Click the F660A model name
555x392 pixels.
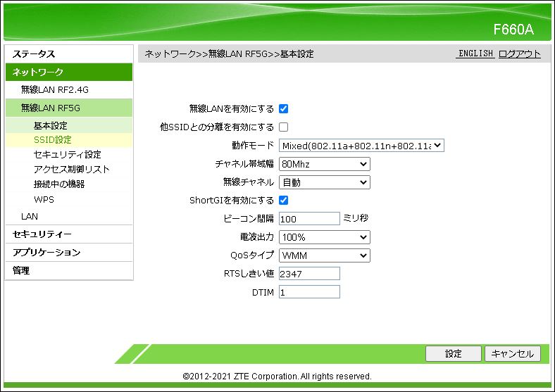coord(513,30)
